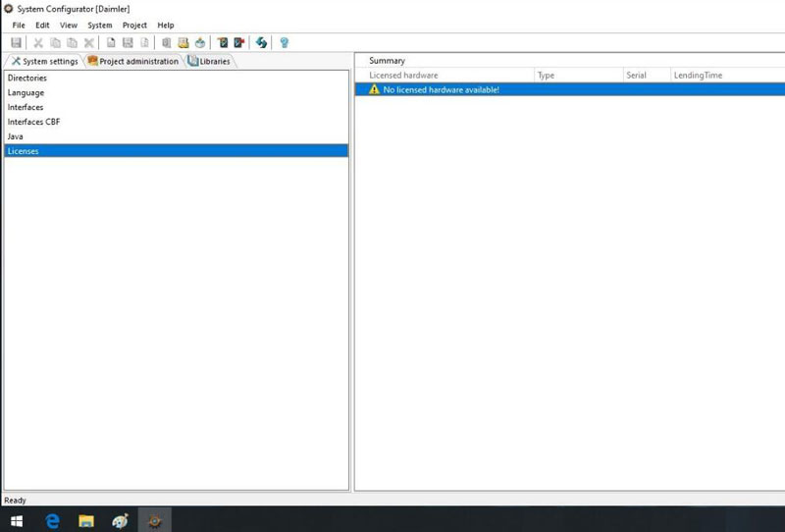This screenshot has width=785, height=532.
Task: Click the blue bowl toolbar icon
Action: pos(200,42)
